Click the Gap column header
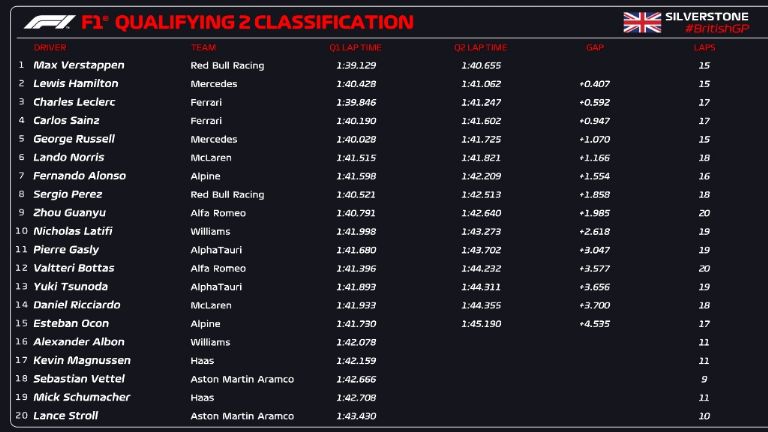Viewport: 768px width, 432px height. pyautogui.click(x=595, y=47)
